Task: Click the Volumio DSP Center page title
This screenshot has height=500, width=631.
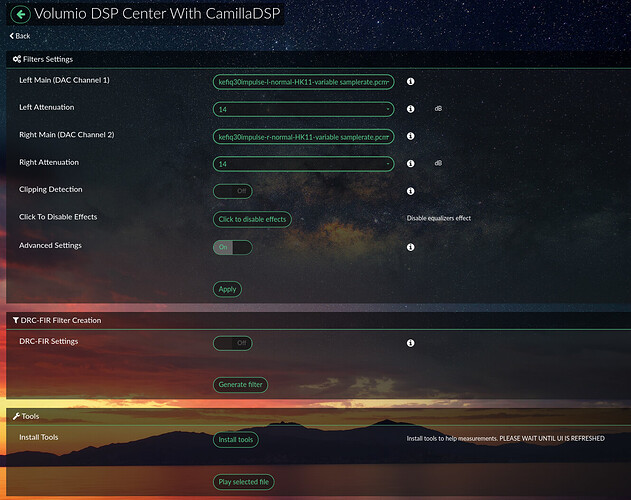Action: pyautogui.click(x=157, y=14)
